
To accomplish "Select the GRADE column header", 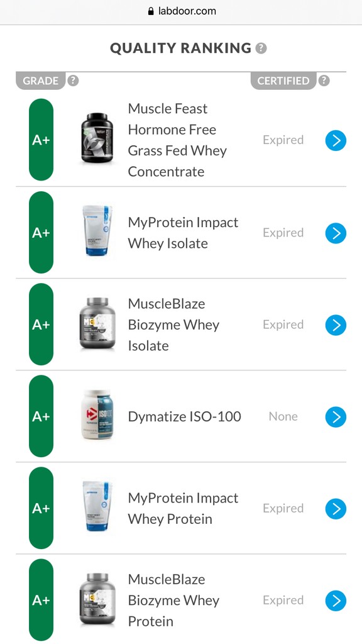I will coord(40,81).
